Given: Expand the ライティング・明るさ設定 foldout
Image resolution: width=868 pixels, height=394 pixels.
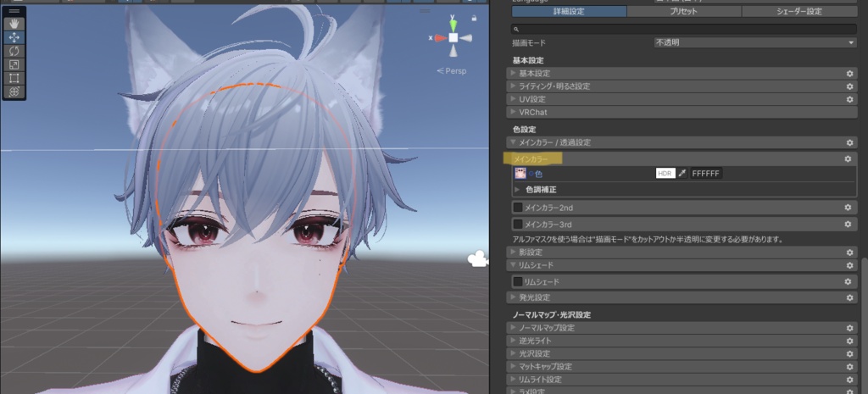Looking at the screenshot, I should tap(514, 86).
